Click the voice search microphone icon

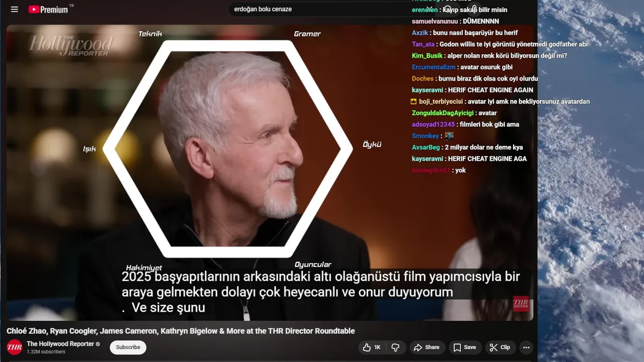pyautogui.click(x=474, y=9)
